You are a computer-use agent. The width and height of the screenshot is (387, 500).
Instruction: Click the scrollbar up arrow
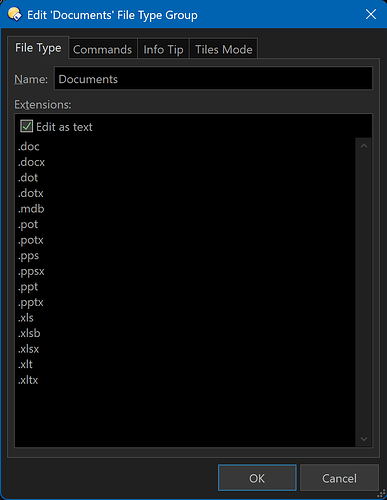pyautogui.click(x=364, y=146)
